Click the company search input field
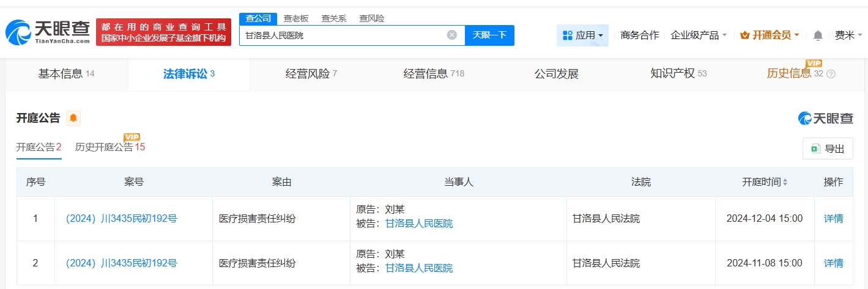The height and width of the screenshot is (289, 868). (343, 35)
